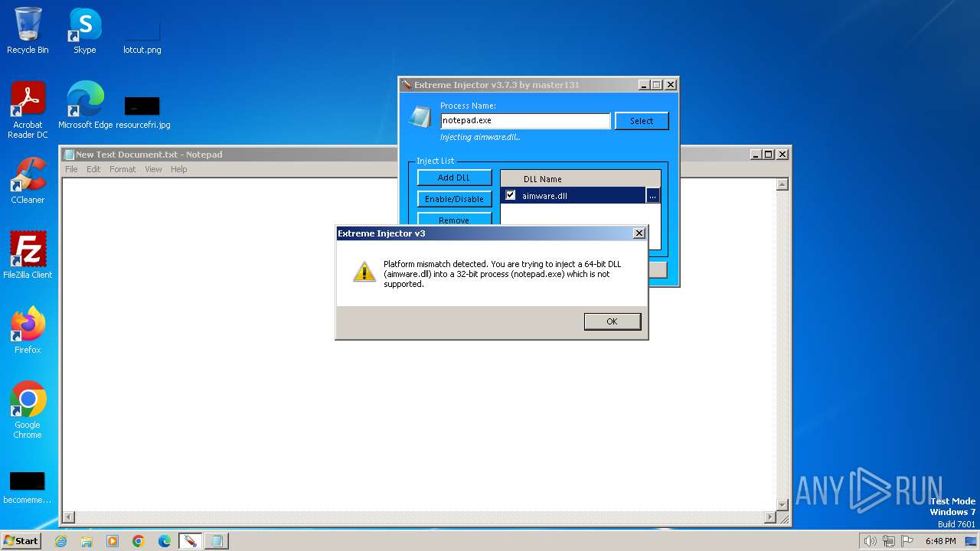The width and height of the screenshot is (980, 551).
Task: Minimize the Extreme Injector window
Action: 644,85
